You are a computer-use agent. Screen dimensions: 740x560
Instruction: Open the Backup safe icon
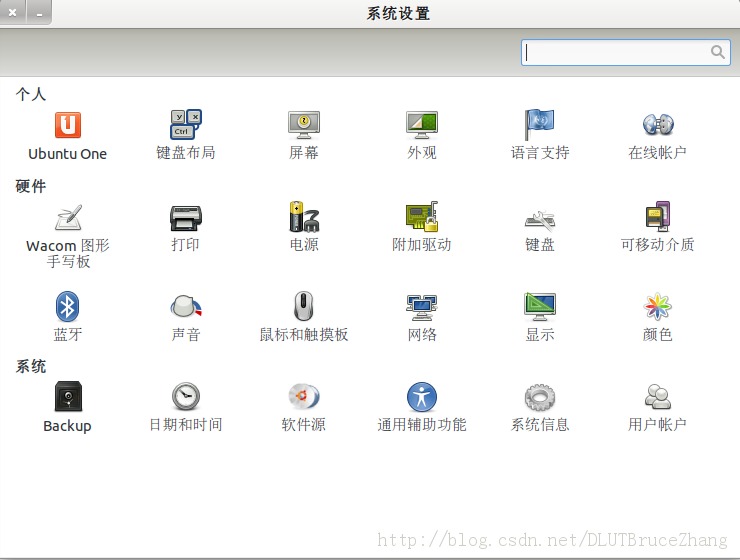[x=68, y=396]
